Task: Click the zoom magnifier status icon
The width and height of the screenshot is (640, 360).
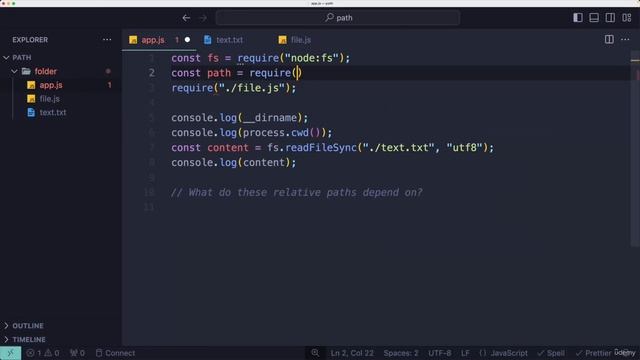Action: coord(315,353)
